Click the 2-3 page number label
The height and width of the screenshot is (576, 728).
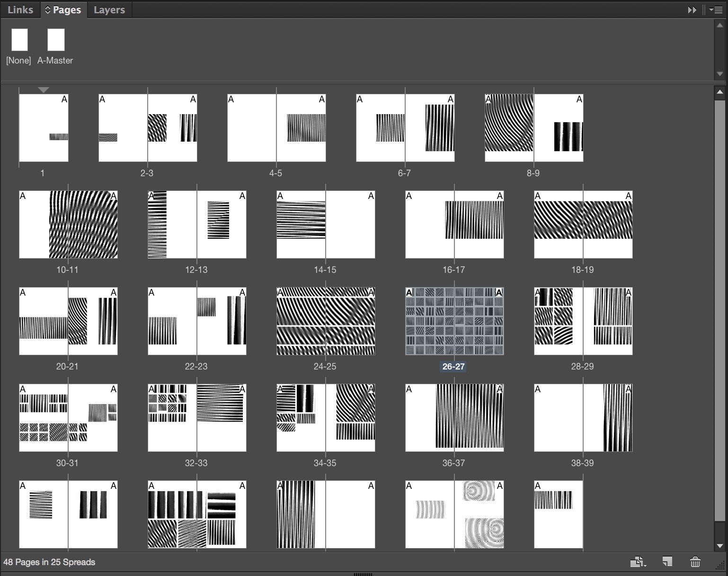click(x=147, y=173)
